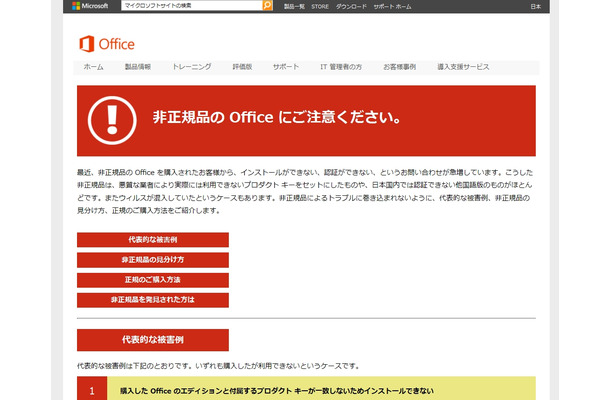Click the Microsoft logo in top bar

point(90,6)
